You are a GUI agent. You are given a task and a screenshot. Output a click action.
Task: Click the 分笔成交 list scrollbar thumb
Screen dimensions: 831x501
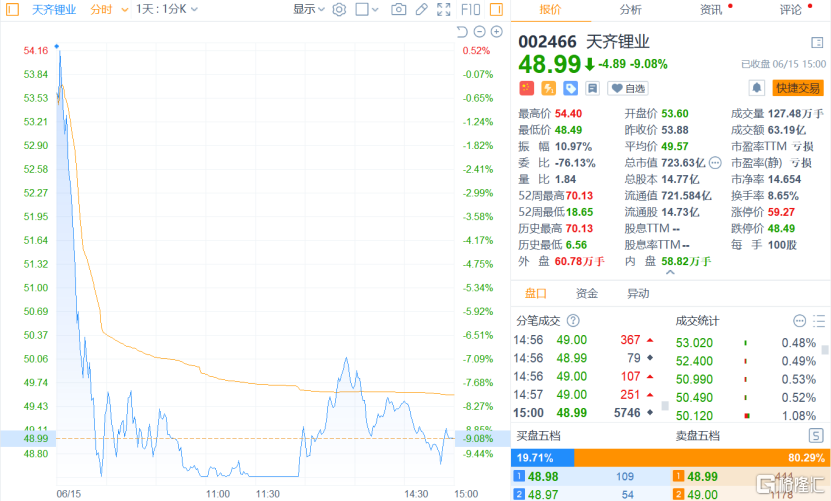click(x=665, y=406)
